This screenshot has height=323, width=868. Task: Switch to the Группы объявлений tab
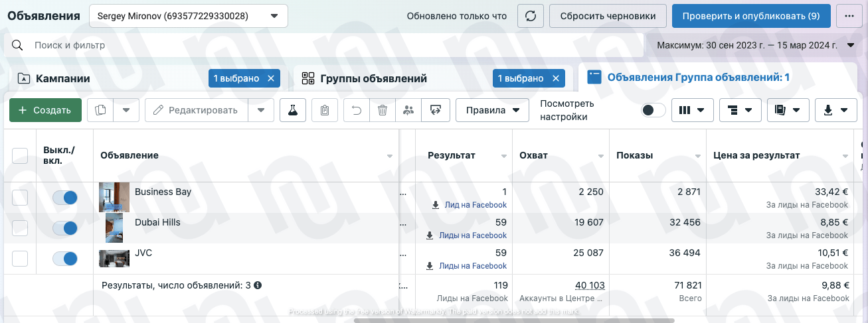point(373,78)
